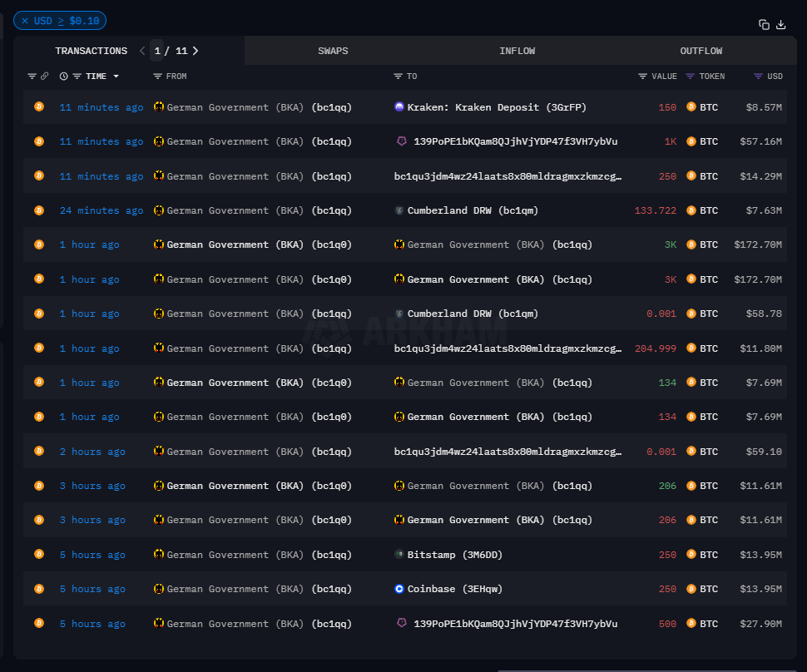The image size is (807, 672).
Task: Open the TIME column filter icon
Action: (77, 77)
